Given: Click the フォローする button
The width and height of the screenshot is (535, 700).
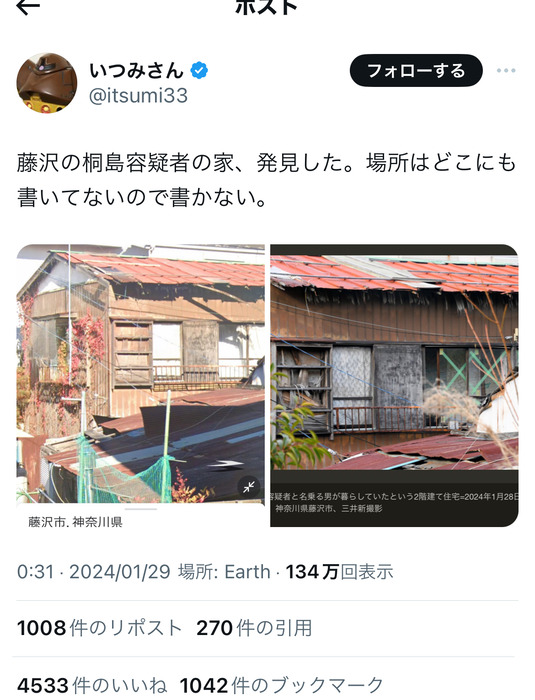Looking at the screenshot, I should pyautogui.click(x=416, y=71).
